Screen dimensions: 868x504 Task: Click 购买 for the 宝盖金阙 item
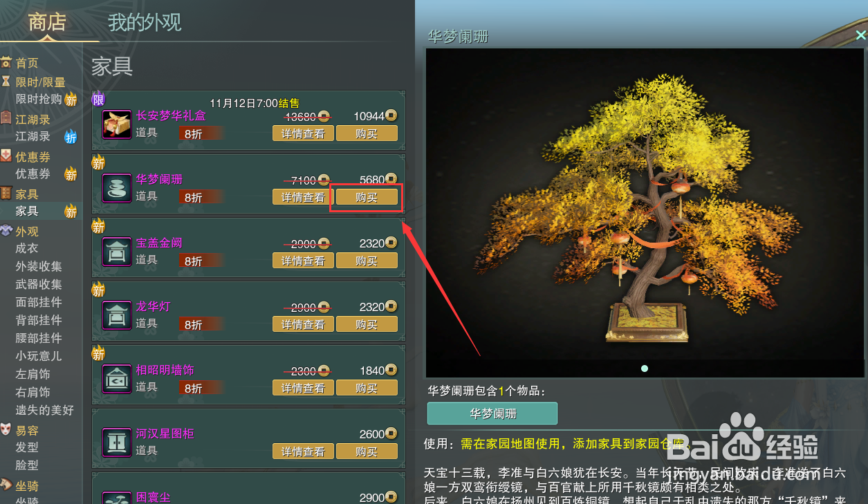367,261
